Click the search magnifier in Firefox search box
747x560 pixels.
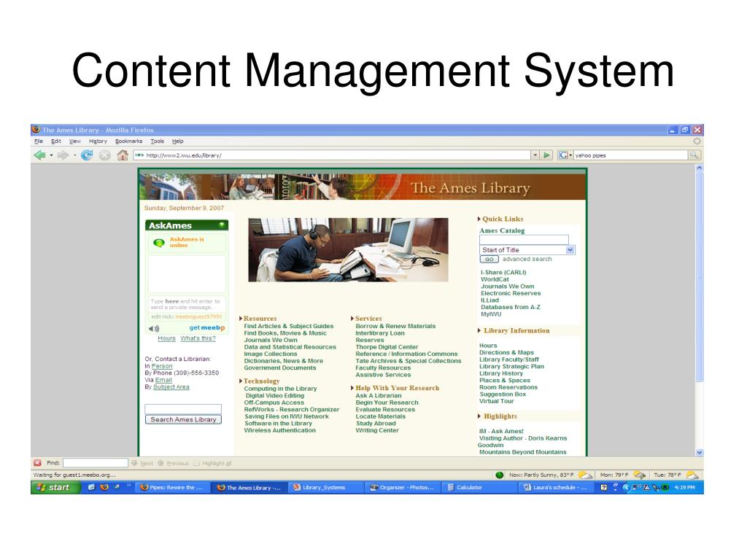pos(694,155)
